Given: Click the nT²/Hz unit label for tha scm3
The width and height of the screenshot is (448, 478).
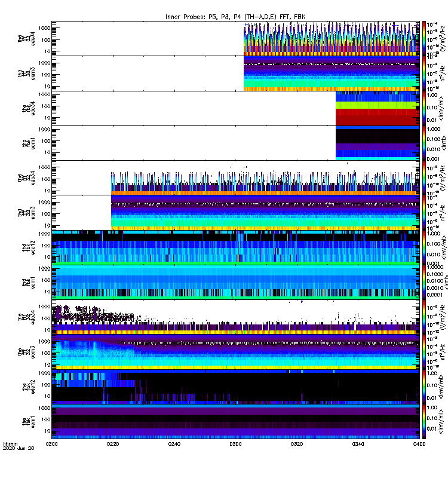Looking at the screenshot, I should pyautogui.click(x=443, y=73).
